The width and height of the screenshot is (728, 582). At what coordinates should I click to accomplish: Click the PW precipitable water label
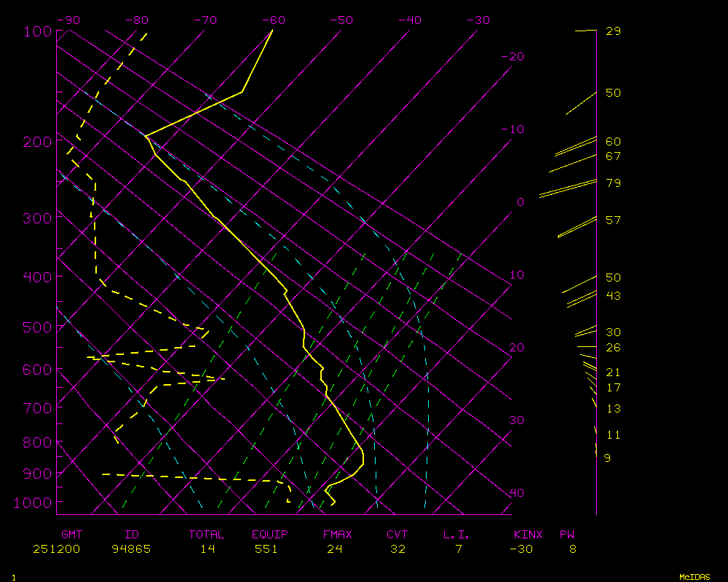pyautogui.click(x=566, y=535)
